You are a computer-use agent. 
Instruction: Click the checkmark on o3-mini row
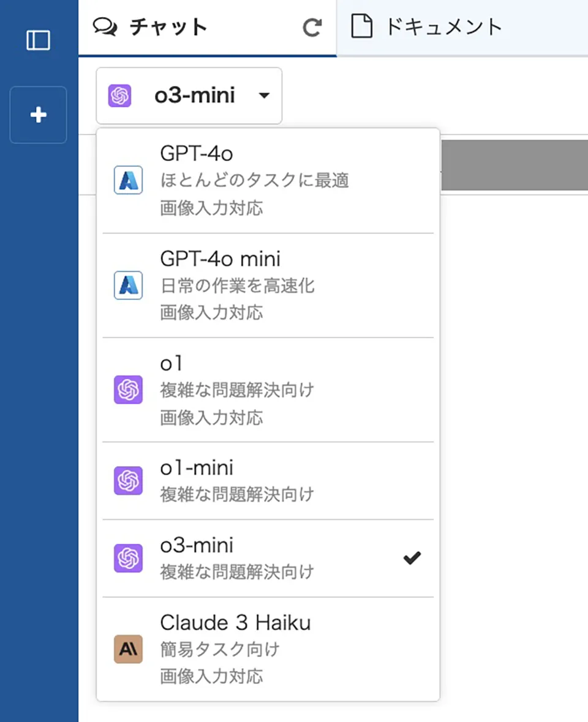[412, 558]
